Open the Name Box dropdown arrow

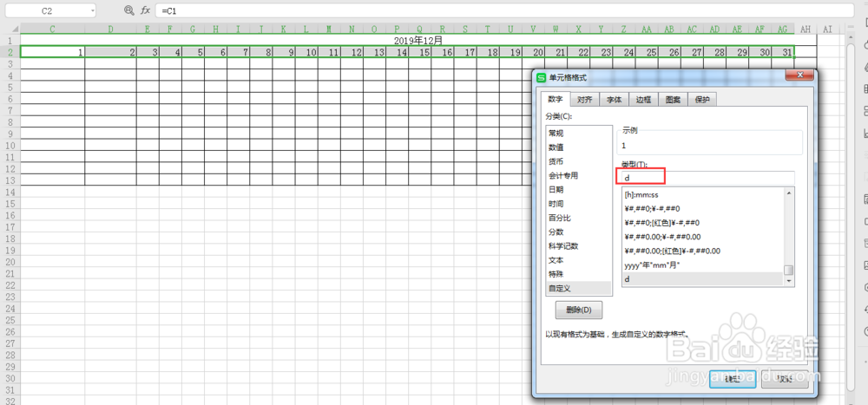pos(91,10)
